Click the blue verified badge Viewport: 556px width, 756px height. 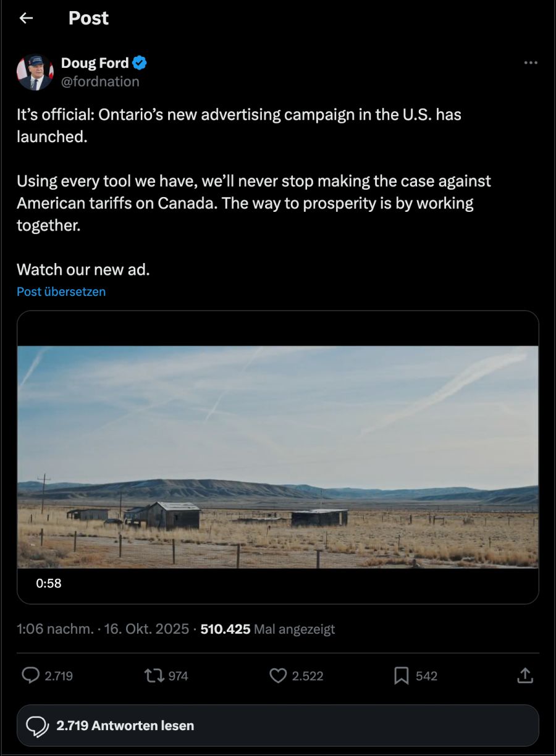coord(140,63)
